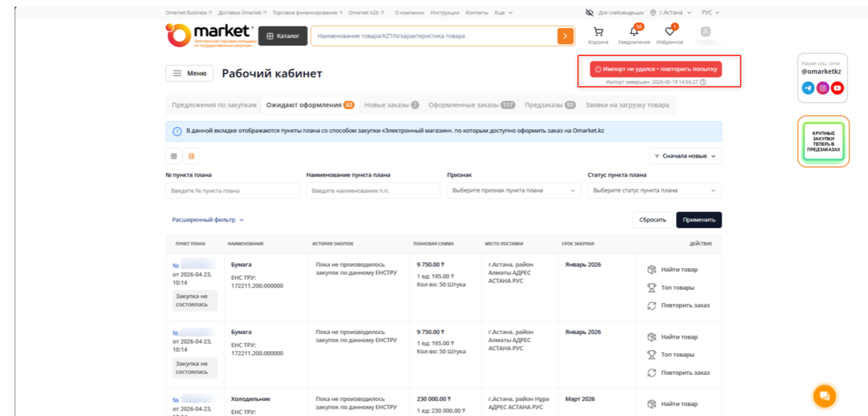Click the Сбросить button
The height and width of the screenshot is (416, 868).
pyautogui.click(x=653, y=220)
